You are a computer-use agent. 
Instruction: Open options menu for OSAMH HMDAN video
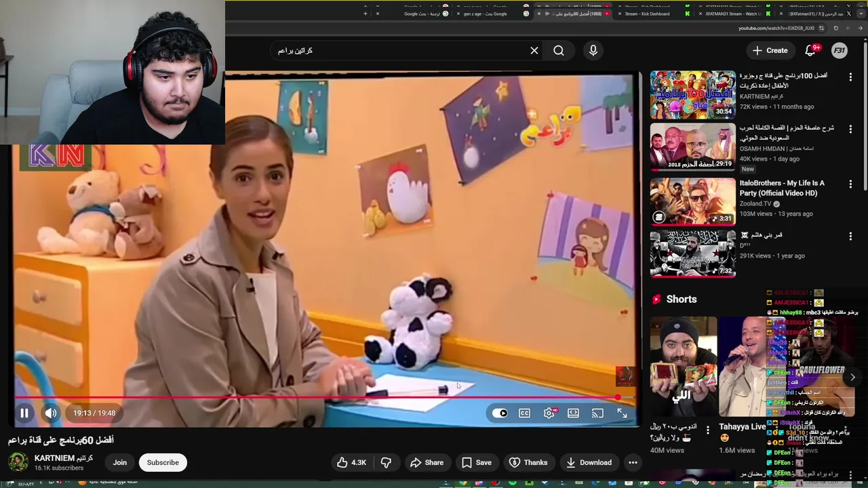point(850,129)
